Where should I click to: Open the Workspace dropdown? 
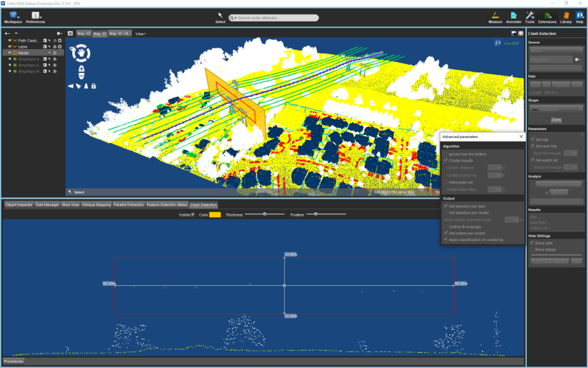coord(13,17)
